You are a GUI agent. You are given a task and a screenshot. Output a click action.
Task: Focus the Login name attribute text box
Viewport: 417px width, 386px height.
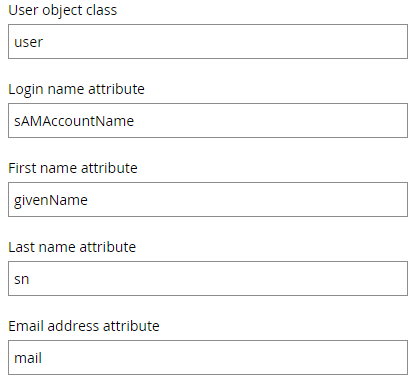208,121
